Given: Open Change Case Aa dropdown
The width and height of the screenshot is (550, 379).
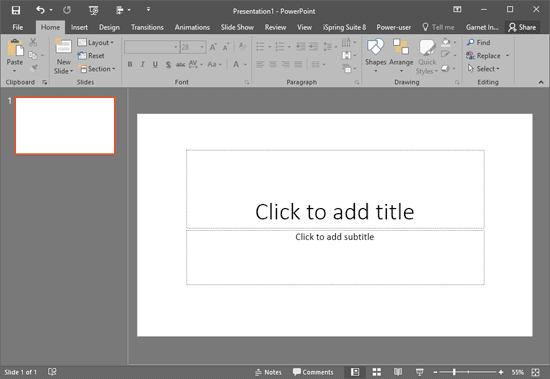Looking at the screenshot, I should tap(214, 64).
